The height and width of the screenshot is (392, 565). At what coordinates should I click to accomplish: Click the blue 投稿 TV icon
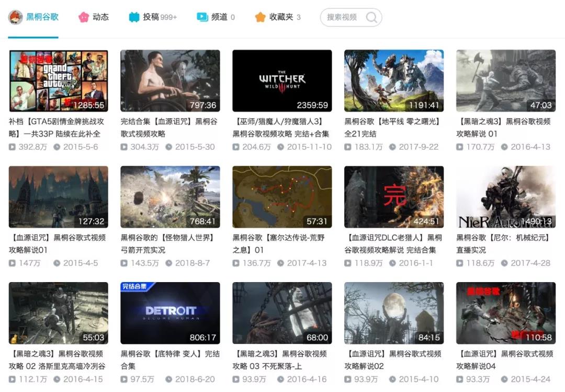point(134,17)
